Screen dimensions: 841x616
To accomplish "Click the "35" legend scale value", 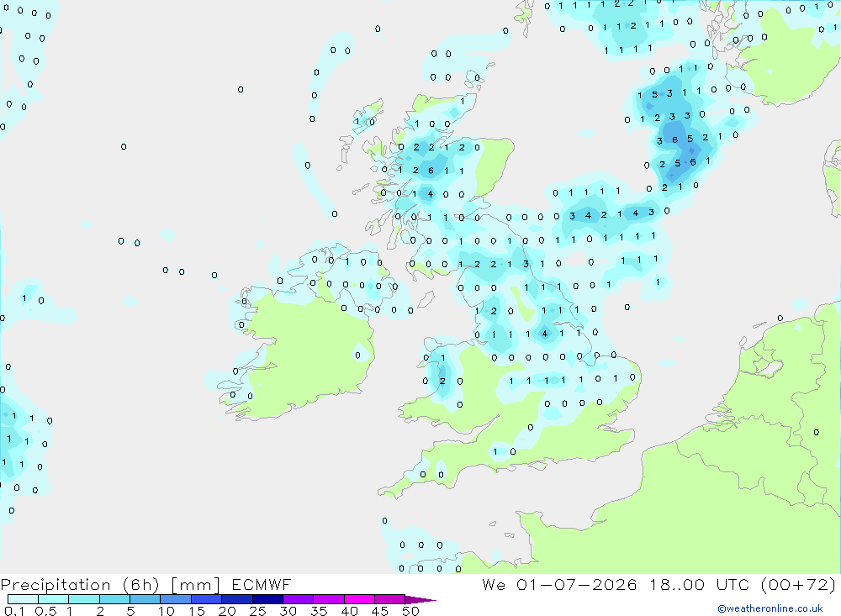I will (319, 611).
